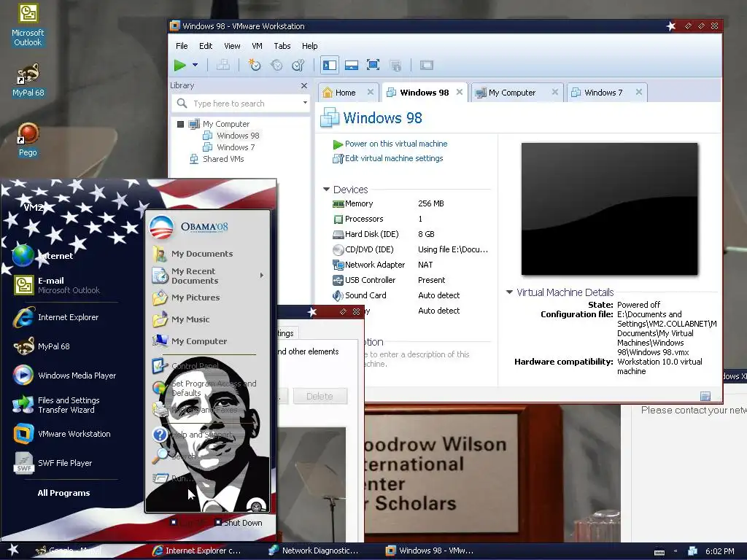This screenshot has width=747, height=560.
Task: Open the VM menu
Action: tap(258, 46)
